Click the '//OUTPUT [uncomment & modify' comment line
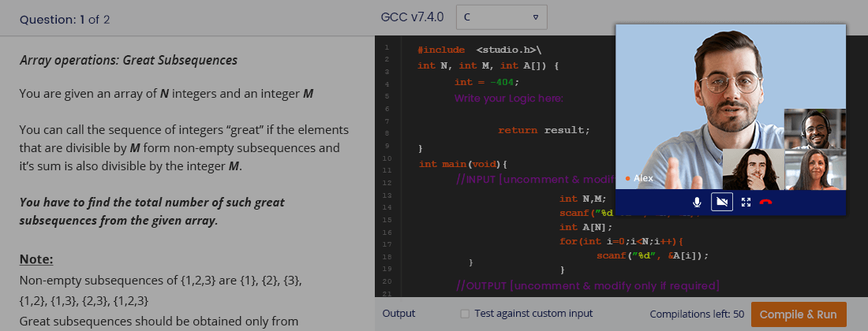This screenshot has width=868, height=331. click(587, 286)
